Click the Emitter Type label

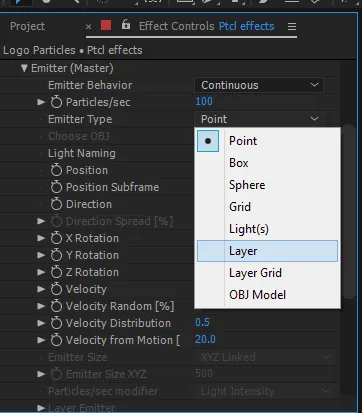[80, 119]
